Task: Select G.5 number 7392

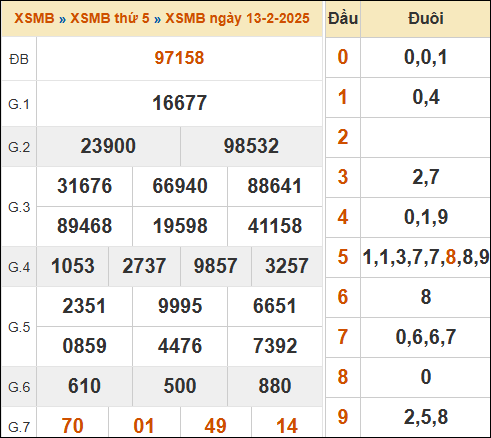Action: click(x=275, y=346)
